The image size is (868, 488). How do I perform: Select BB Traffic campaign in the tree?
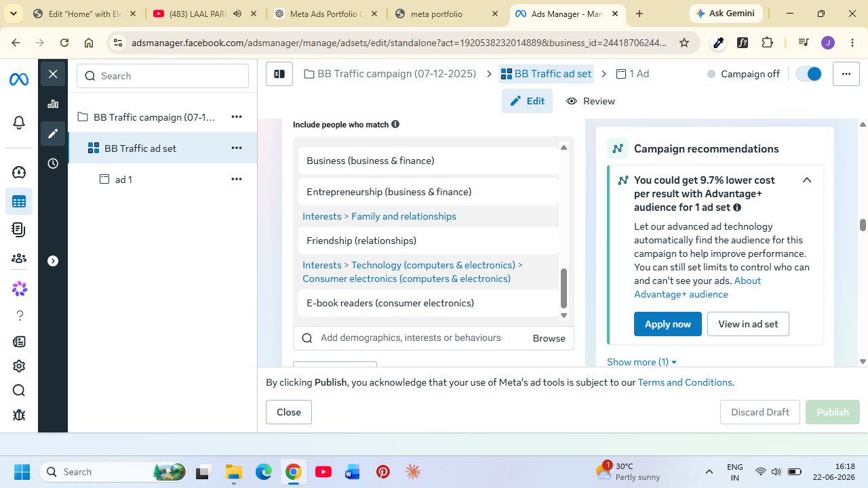tap(154, 117)
